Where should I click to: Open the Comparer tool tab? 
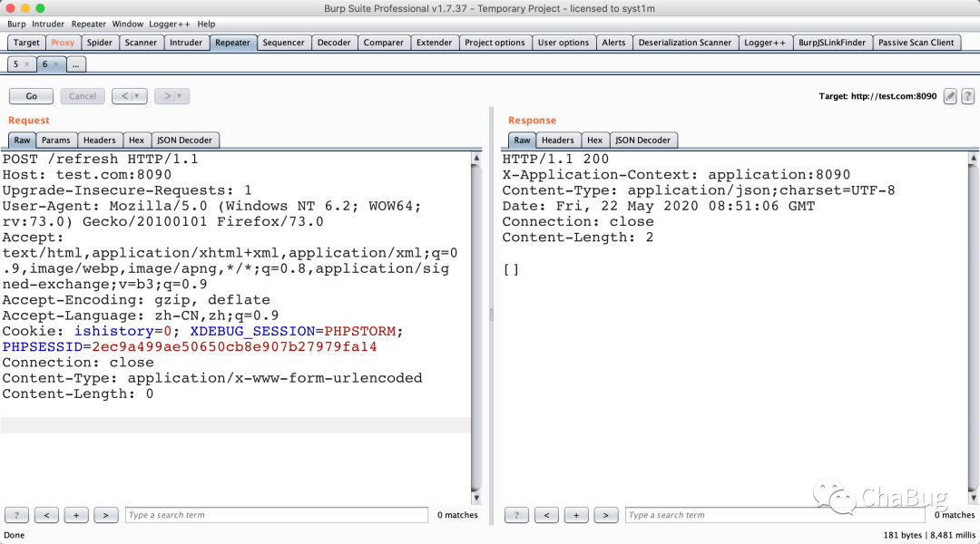(x=384, y=43)
